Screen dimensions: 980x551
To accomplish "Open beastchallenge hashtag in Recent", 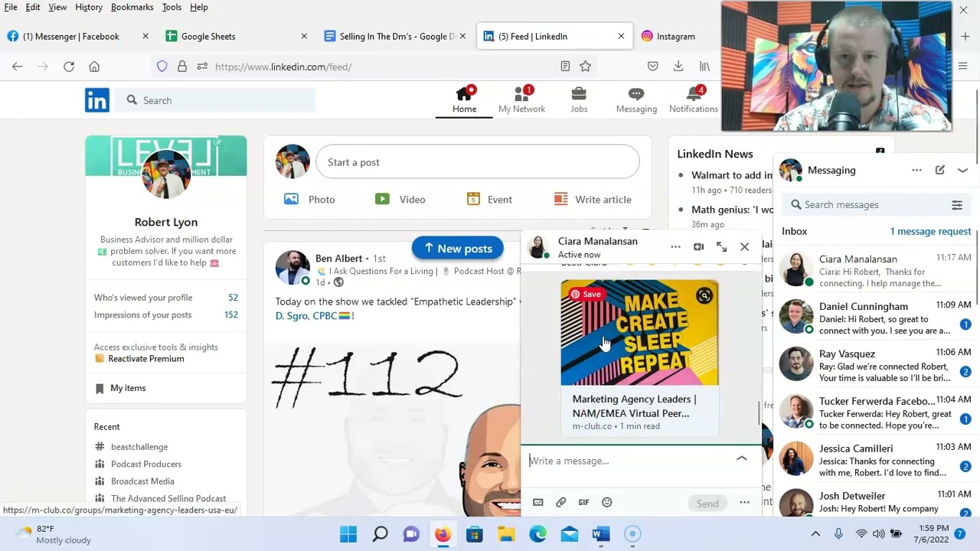I will (139, 447).
